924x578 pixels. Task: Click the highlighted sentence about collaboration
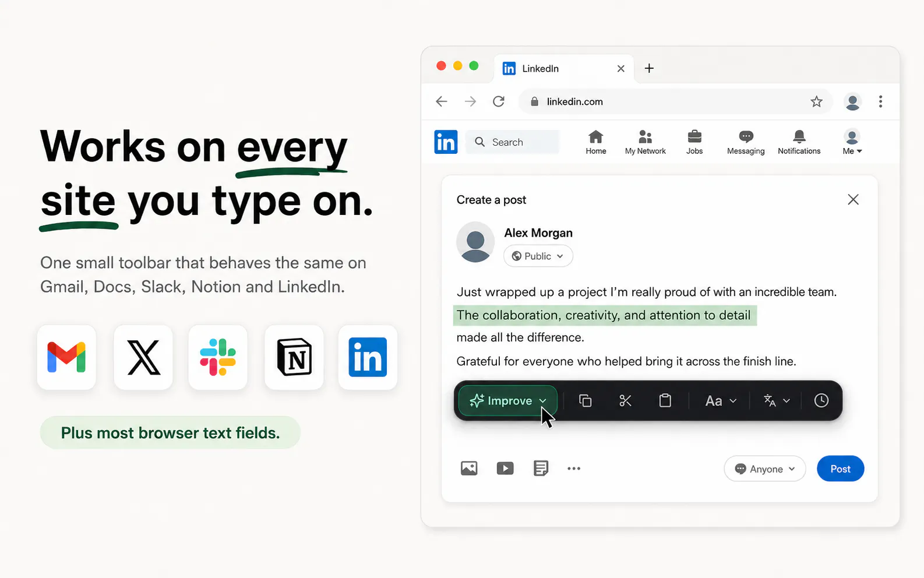(604, 315)
